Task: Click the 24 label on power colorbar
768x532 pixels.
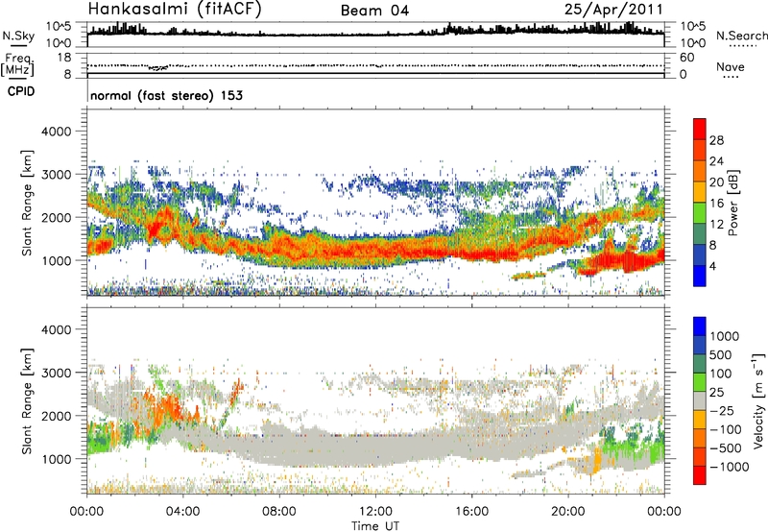Action: click(716, 161)
